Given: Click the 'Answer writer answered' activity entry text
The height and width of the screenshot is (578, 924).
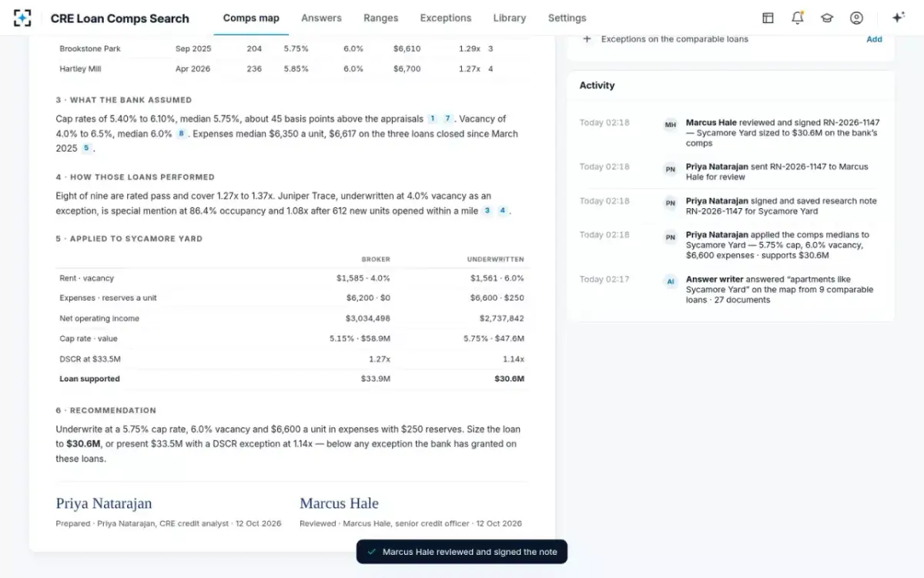Looking at the screenshot, I should pos(779,290).
